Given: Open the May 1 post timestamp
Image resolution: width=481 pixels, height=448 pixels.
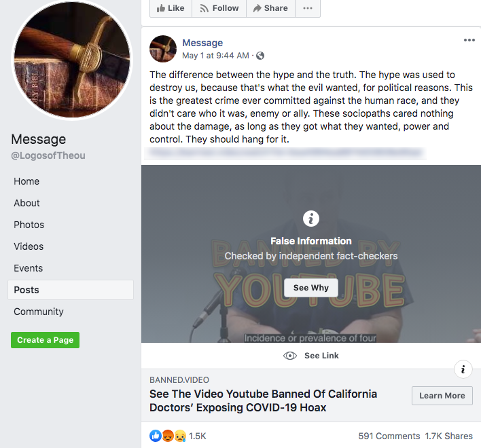Looking at the screenshot, I should point(215,56).
